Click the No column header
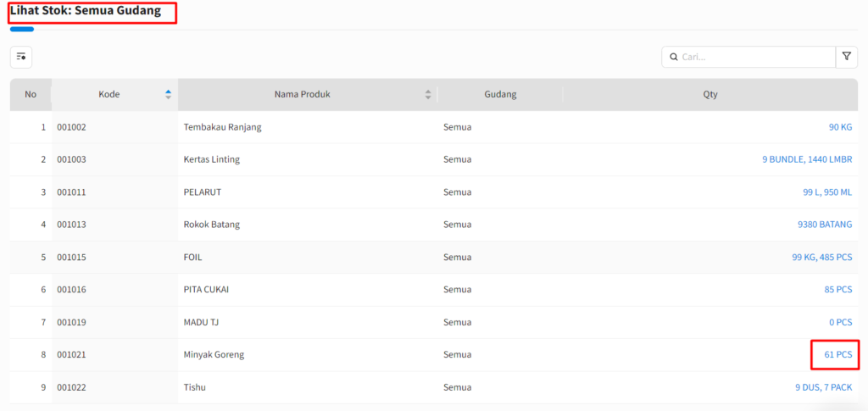This screenshot has height=411, width=868. click(31, 95)
